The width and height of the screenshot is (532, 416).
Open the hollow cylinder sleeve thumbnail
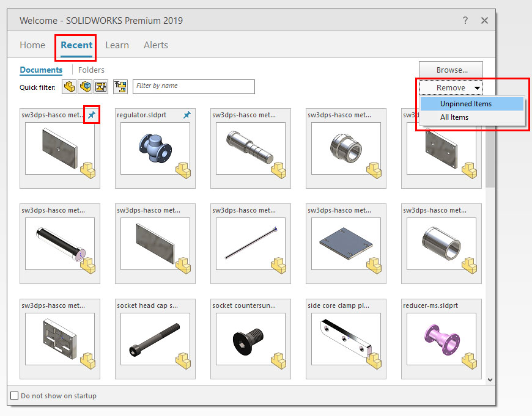(441, 244)
